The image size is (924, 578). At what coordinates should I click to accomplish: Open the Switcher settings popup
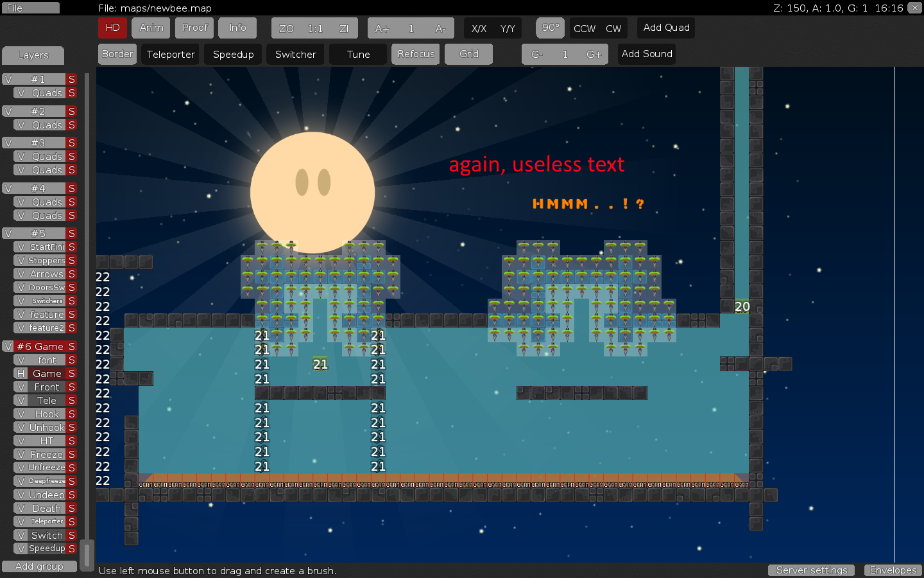tap(295, 55)
